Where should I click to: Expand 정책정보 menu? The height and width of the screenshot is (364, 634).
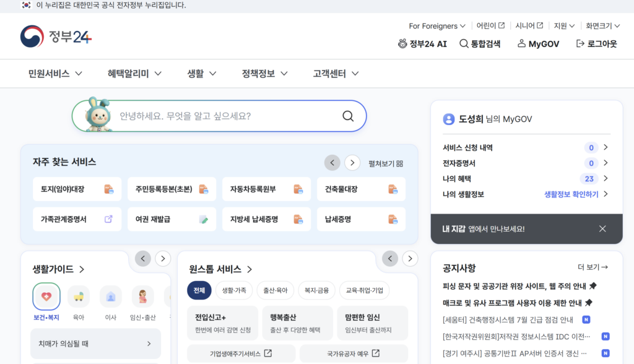(x=264, y=74)
